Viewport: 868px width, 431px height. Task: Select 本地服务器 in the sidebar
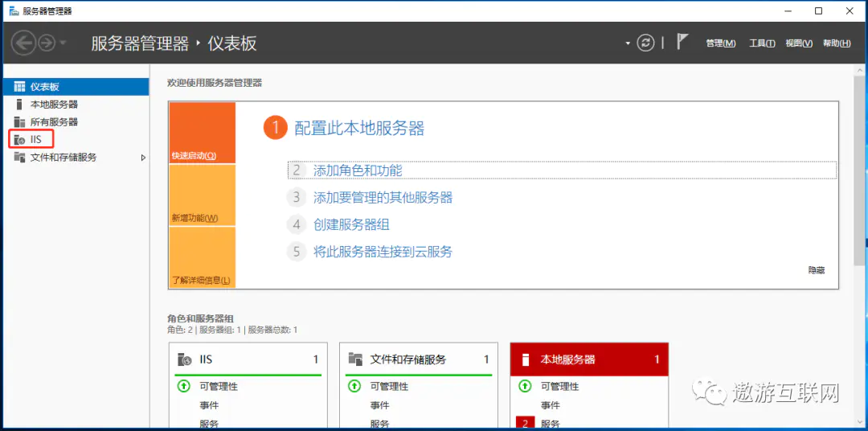76,105
